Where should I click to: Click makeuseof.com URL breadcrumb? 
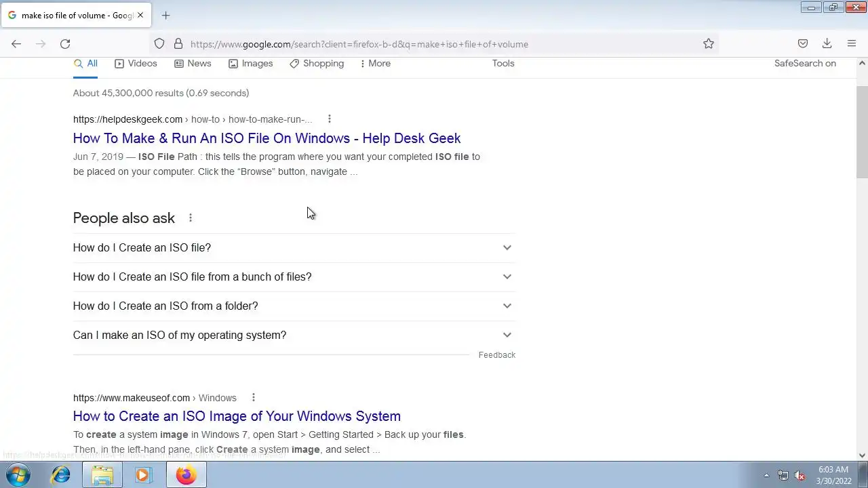[155, 398]
